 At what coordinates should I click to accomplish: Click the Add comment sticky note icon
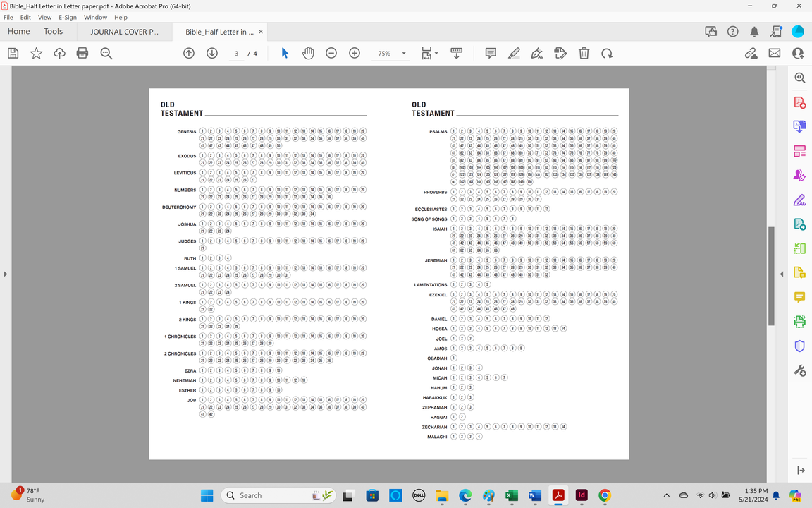[x=491, y=54]
